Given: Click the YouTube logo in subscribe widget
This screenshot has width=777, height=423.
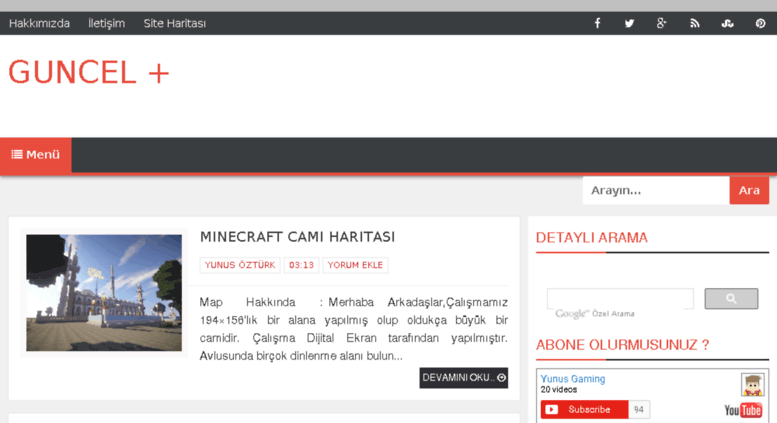Looking at the screenshot, I should pyautogui.click(x=743, y=410).
